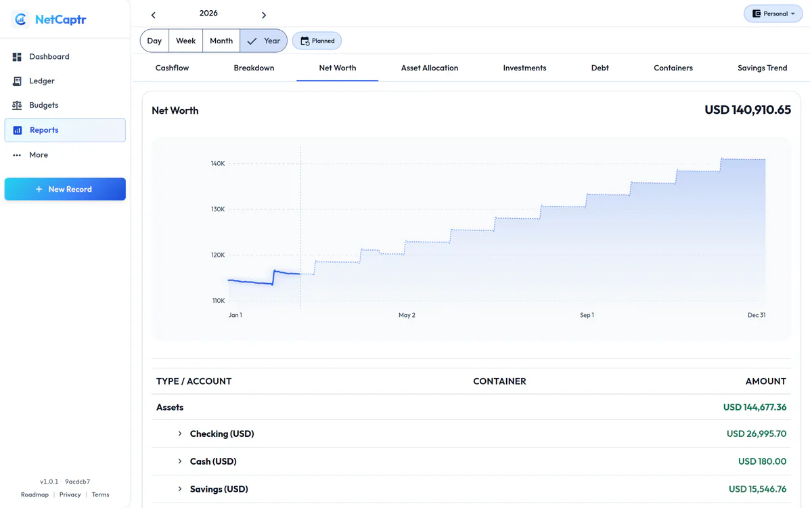Expand the Savings (USD) row

click(180, 489)
